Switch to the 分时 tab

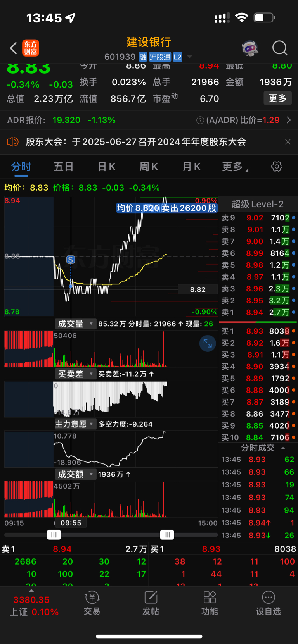tap(21, 167)
